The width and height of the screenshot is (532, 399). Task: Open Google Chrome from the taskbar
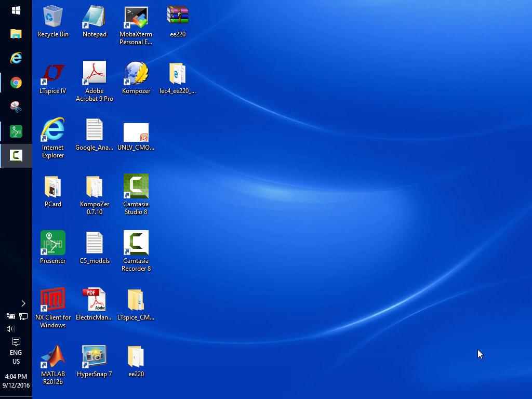tap(16, 83)
